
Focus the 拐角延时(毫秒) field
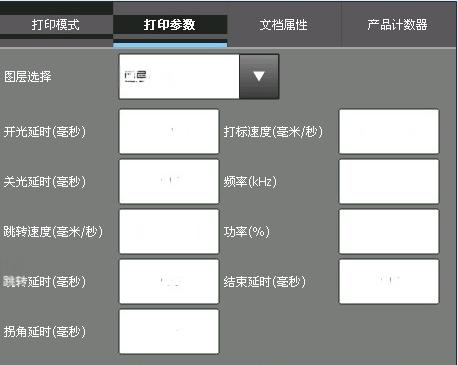[x=169, y=332]
